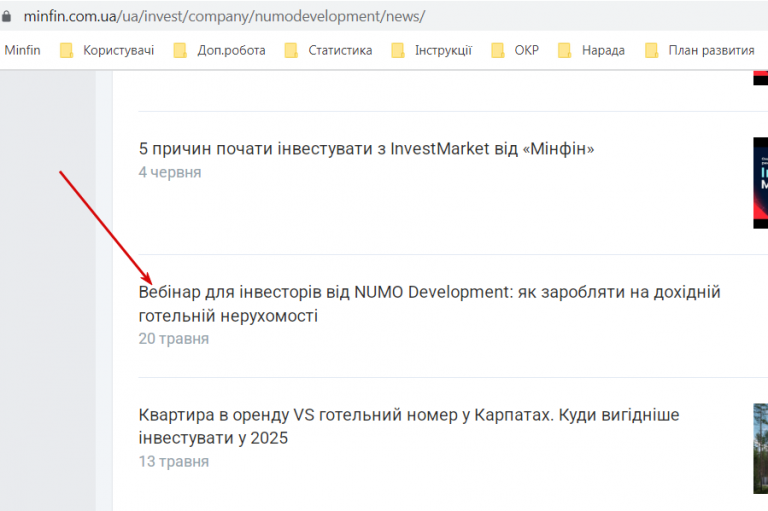768x511 pixels.
Task: Open the ОКР bookmark folder
Action: [515, 50]
